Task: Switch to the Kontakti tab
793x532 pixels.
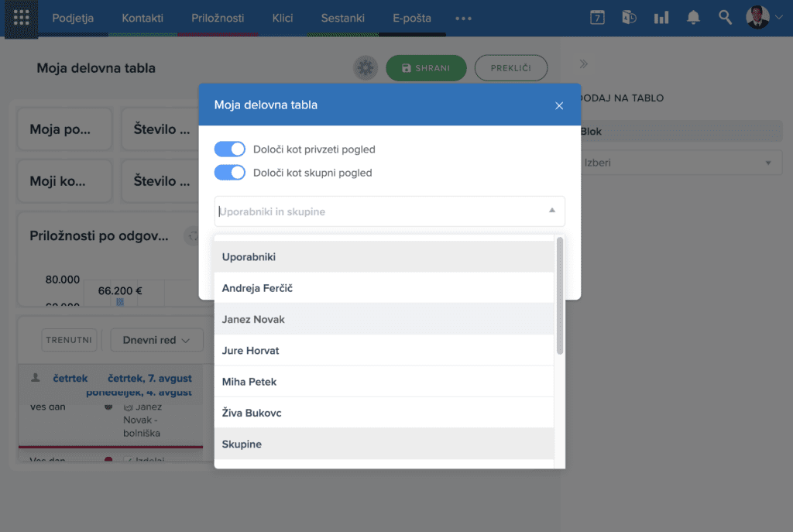Action: (142, 18)
